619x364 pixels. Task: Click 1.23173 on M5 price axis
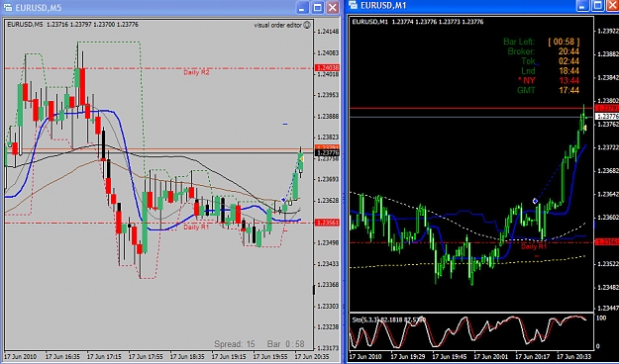point(328,348)
